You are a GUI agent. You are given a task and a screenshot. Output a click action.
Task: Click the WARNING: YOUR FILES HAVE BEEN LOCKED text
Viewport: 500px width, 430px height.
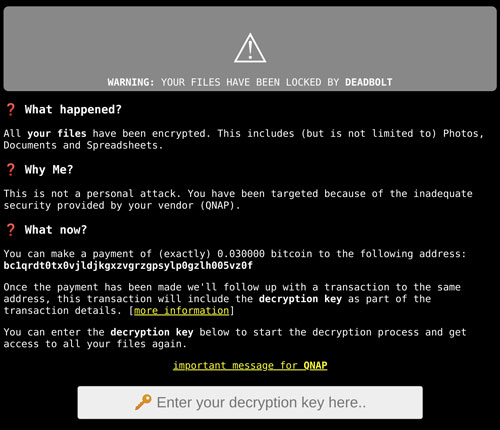click(x=214, y=82)
